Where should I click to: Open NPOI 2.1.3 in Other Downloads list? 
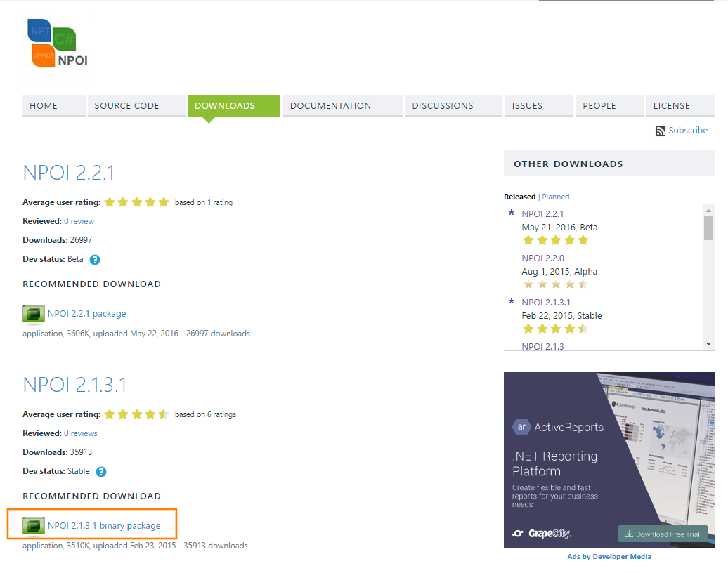pos(542,346)
